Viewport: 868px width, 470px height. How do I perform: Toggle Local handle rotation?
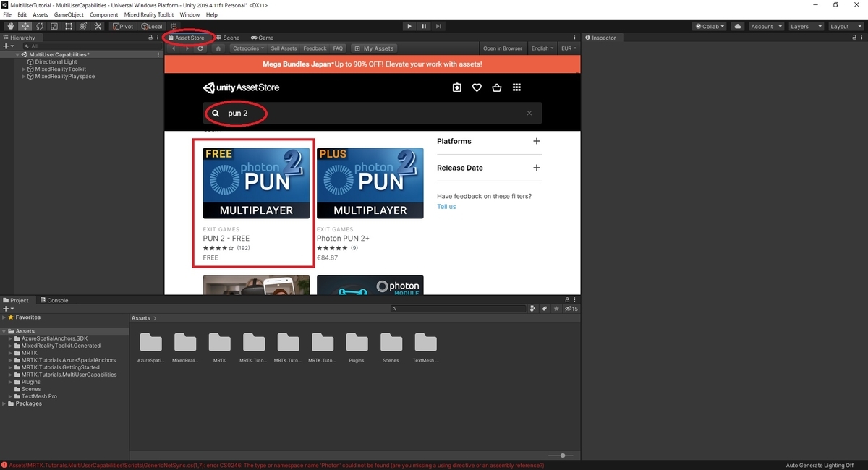[150, 26]
